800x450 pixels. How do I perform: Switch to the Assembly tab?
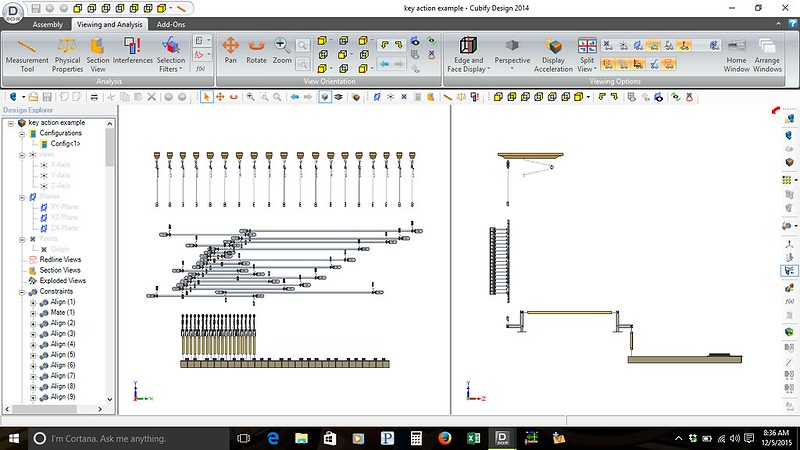[48, 24]
